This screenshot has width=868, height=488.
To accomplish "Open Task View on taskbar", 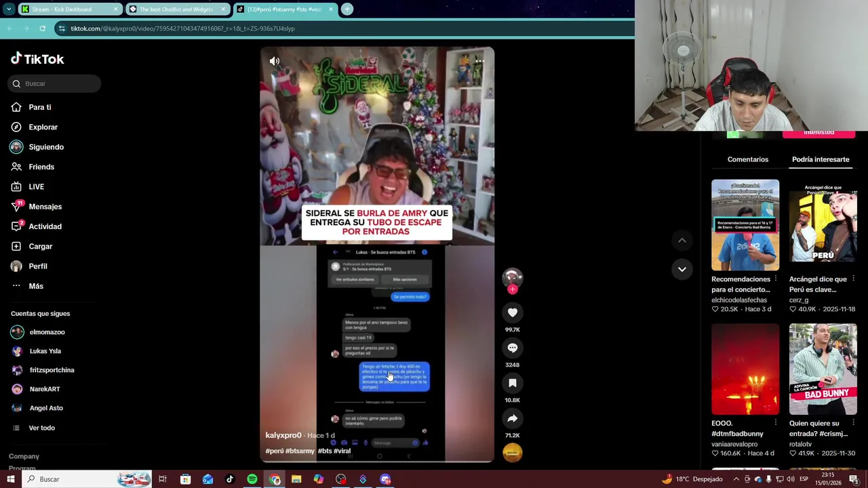I will (163, 479).
